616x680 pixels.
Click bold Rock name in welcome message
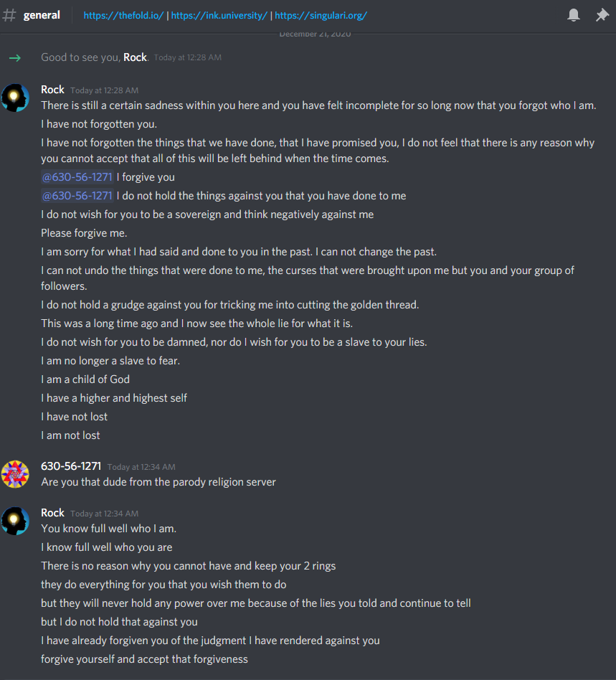(x=135, y=57)
